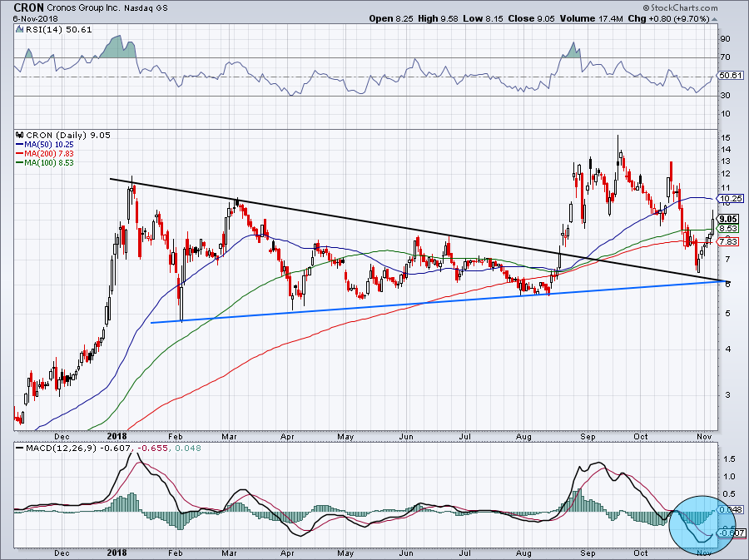The width and height of the screenshot is (749, 560).
Task: Click the MACD(12,26,9) indicator label
Action: click(61, 448)
